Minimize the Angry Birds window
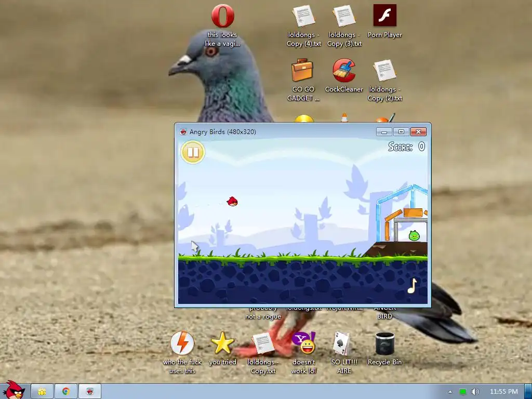The height and width of the screenshot is (399, 532). pos(384,131)
